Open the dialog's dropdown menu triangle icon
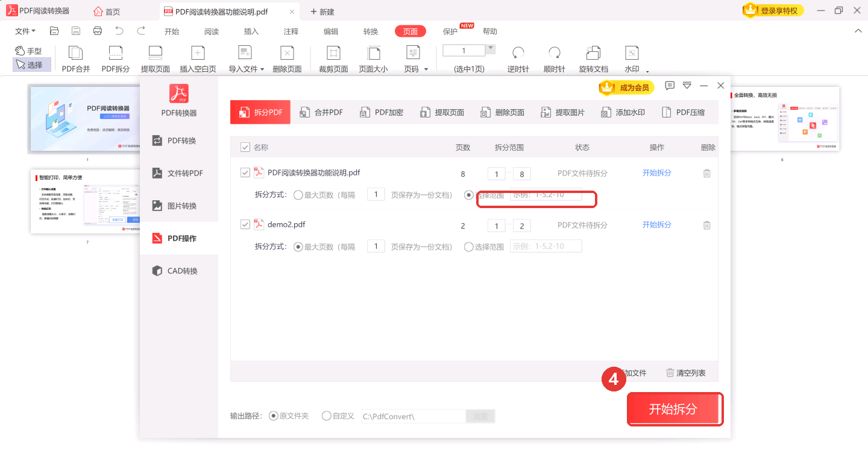868x456 pixels. [x=687, y=86]
